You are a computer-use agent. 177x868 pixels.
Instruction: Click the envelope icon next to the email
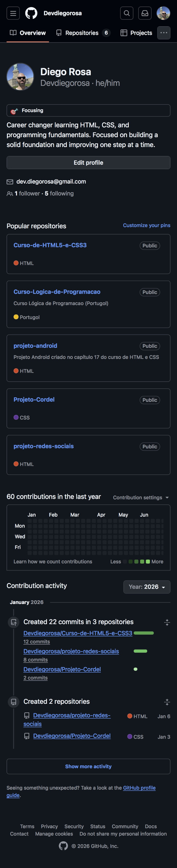(9, 181)
